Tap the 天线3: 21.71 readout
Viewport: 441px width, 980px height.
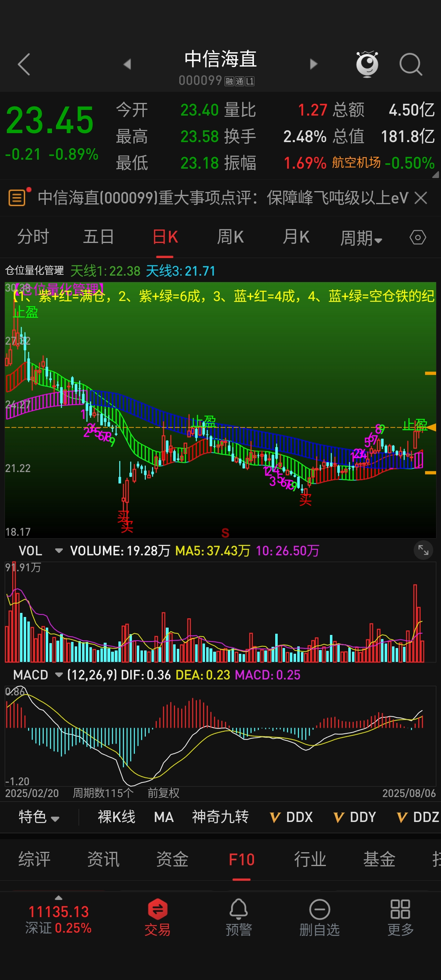tap(180, 271)
